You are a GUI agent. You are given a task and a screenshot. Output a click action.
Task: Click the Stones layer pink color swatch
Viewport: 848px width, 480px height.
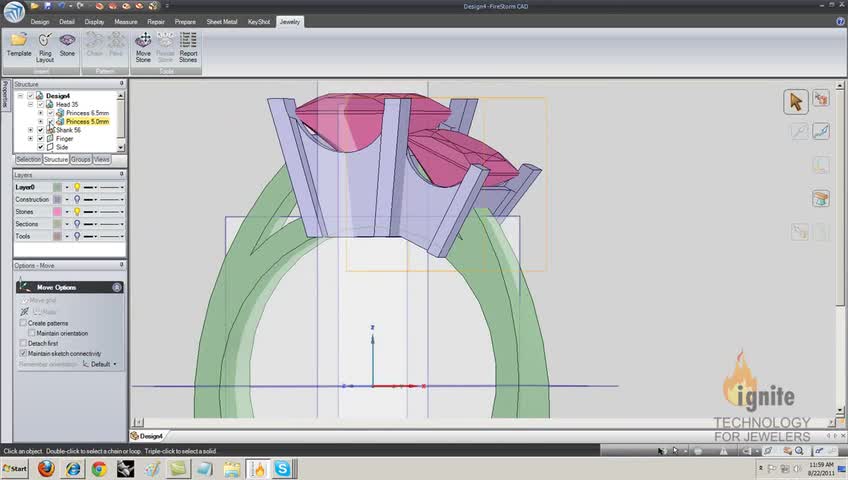coord(58,212)
